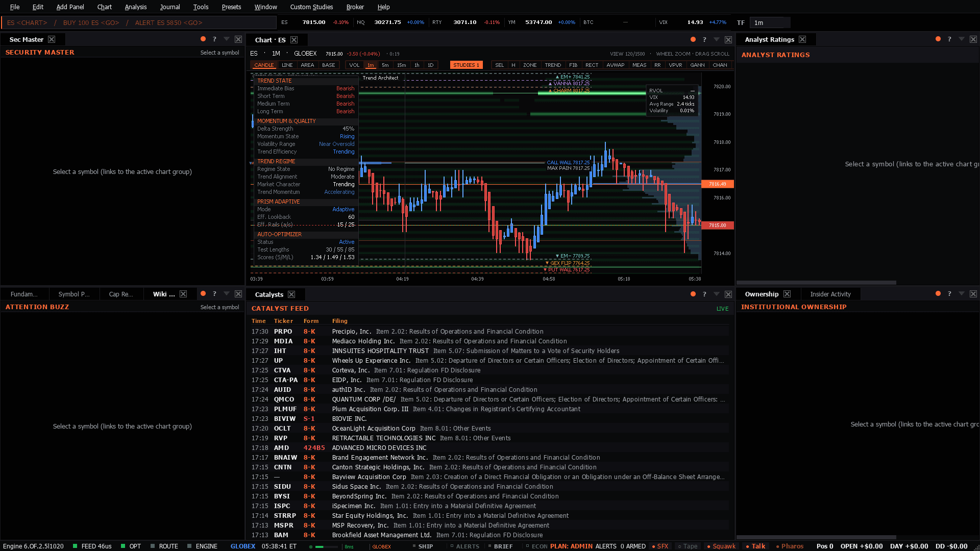The width and height of the screenshot is (980, 551).
Task: Open the TF timeframe combo box
Action: (x=770, y=22)
